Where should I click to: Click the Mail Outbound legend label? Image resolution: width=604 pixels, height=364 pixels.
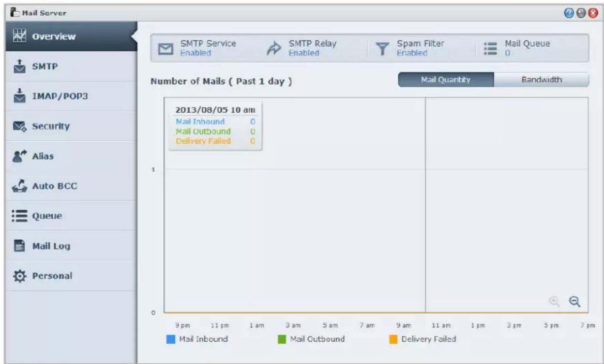pos(318,339)
